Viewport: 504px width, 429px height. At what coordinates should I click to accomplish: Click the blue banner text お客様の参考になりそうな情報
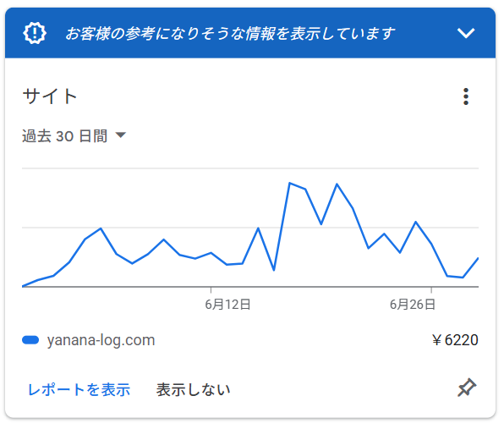click(155, 34)
